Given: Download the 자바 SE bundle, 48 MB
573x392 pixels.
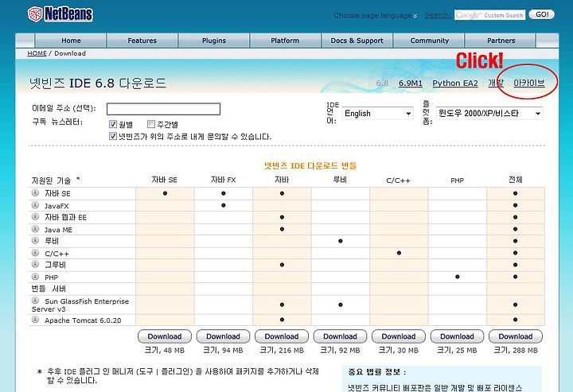Looking at the screenshot, I should (165, 336).
